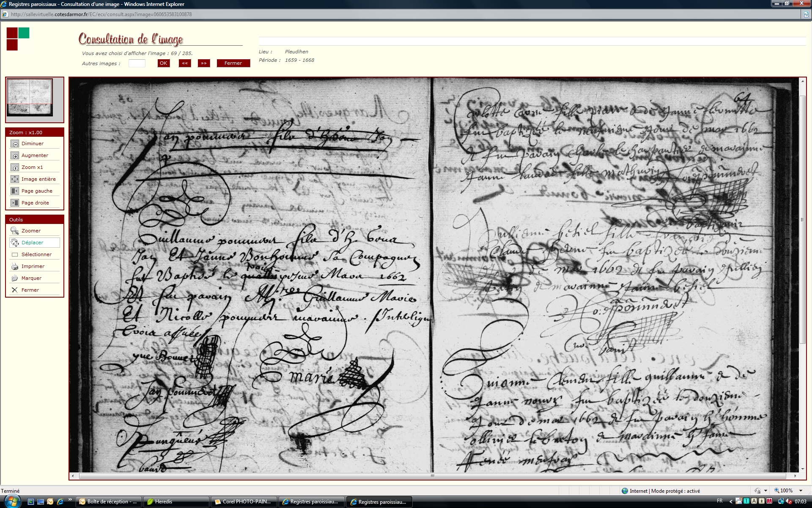
Task: Click the Imprimer printer icon
Action: click(15, 267)
